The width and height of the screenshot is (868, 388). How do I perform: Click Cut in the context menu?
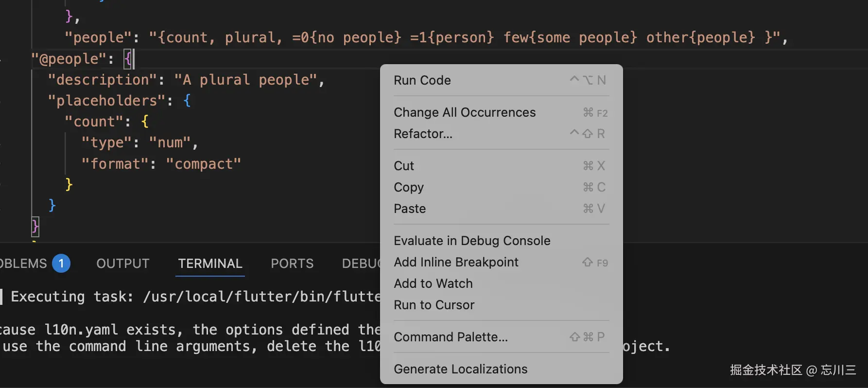[x=404, y=166]
